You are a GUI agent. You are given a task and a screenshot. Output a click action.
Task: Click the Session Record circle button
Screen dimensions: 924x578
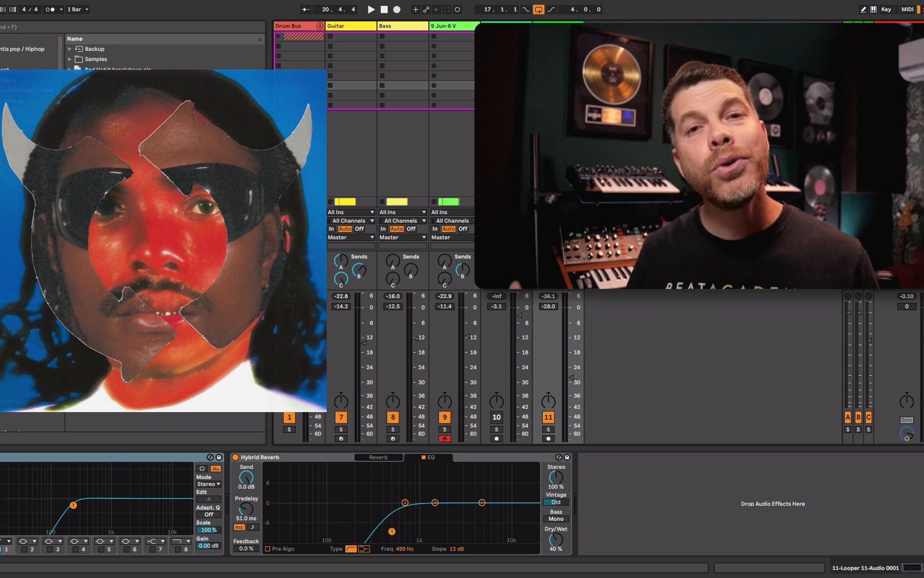pyautogui.click(x=457, y=9)
